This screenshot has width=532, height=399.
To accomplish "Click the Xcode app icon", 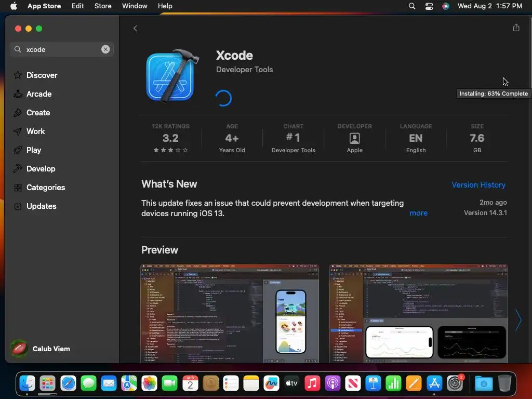I will [172, 76].
